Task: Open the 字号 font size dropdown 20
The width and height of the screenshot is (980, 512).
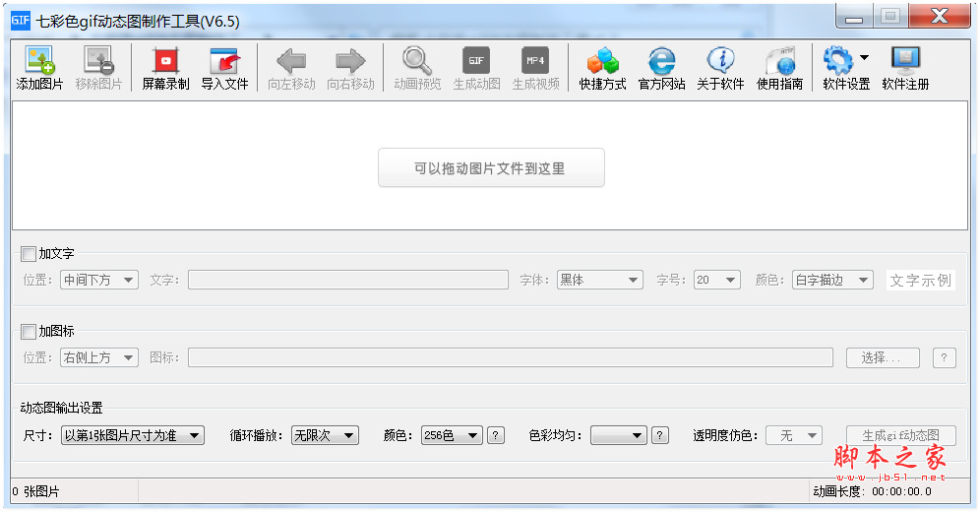Action: (717, 280)
